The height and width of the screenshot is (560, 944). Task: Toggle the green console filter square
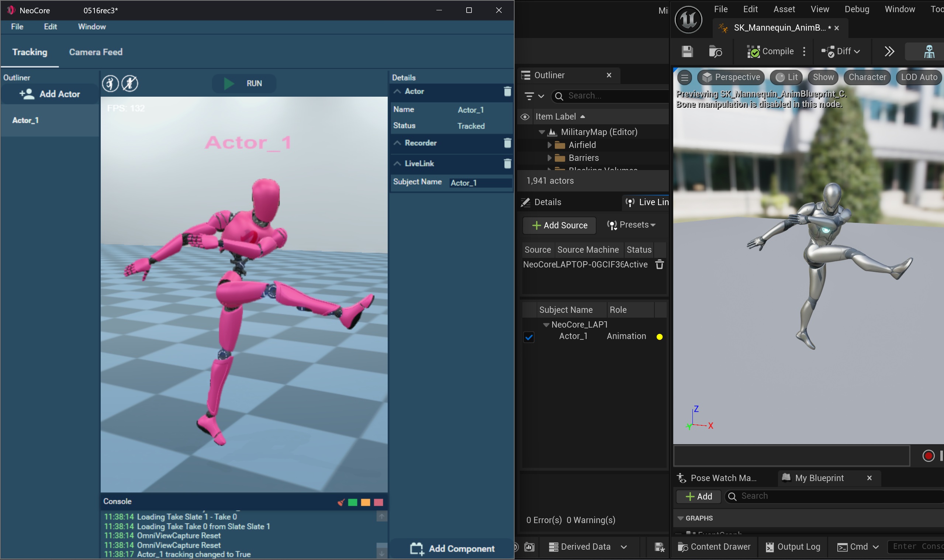[352, 502]
